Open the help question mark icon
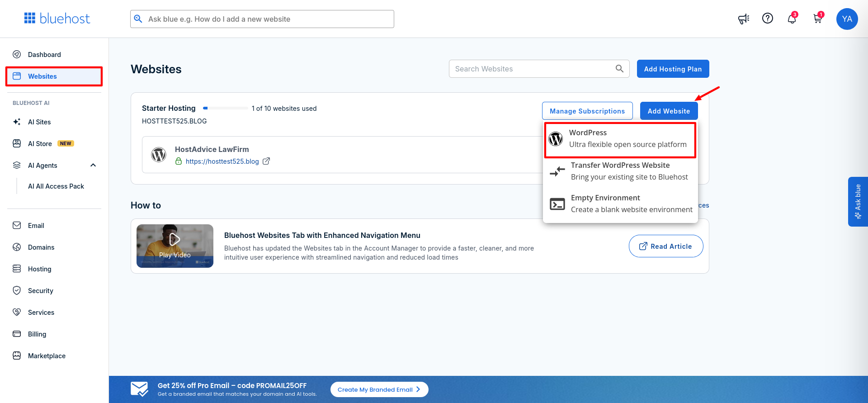This screenshot has height=403, width=868. 768,18
